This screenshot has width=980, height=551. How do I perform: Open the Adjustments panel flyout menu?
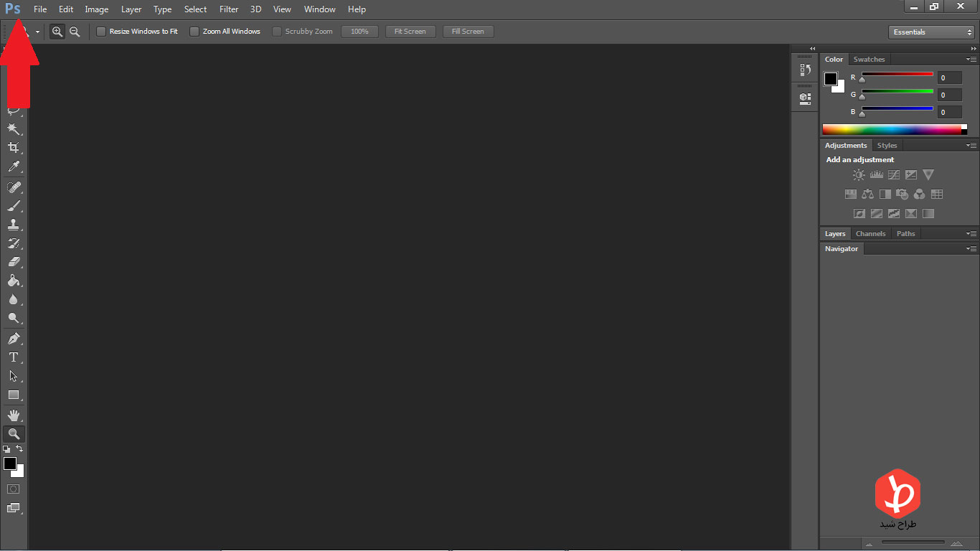click(x=971, y=145)
